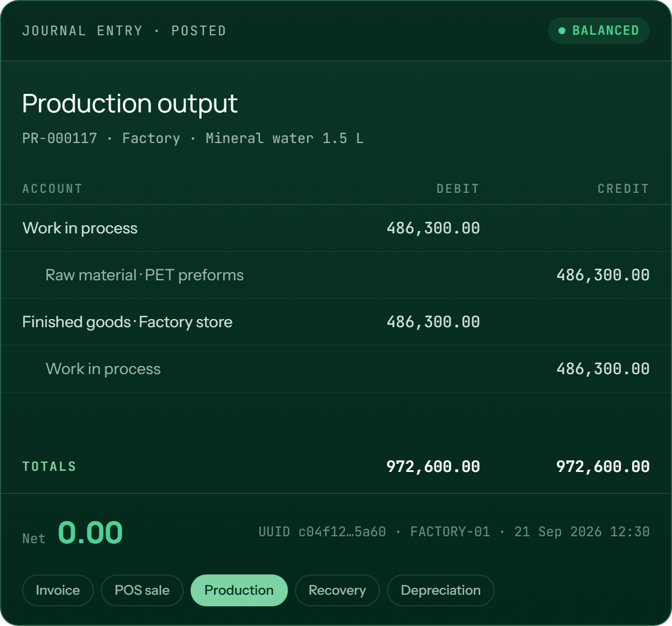Select the "Production output" title
This screenshot has width=672, height=626.
(130, 104)
